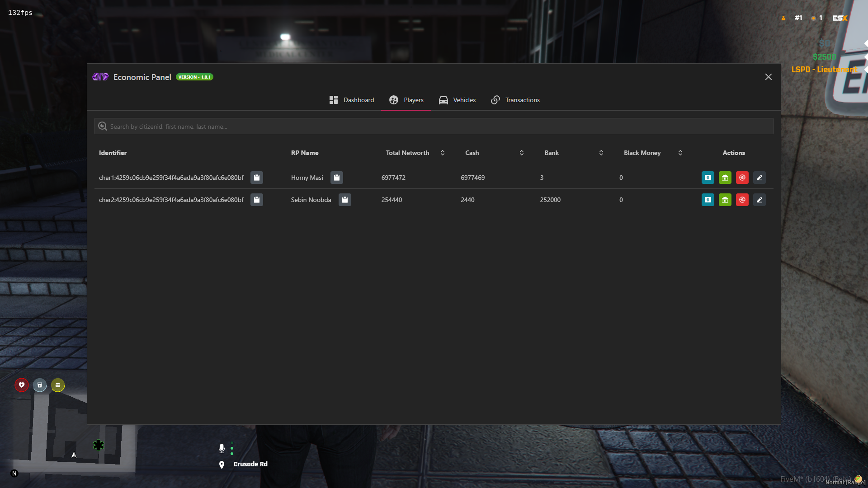Edit Horny Masi's player record
Viewport: 868px width, 488px height.
click(759, 178)
